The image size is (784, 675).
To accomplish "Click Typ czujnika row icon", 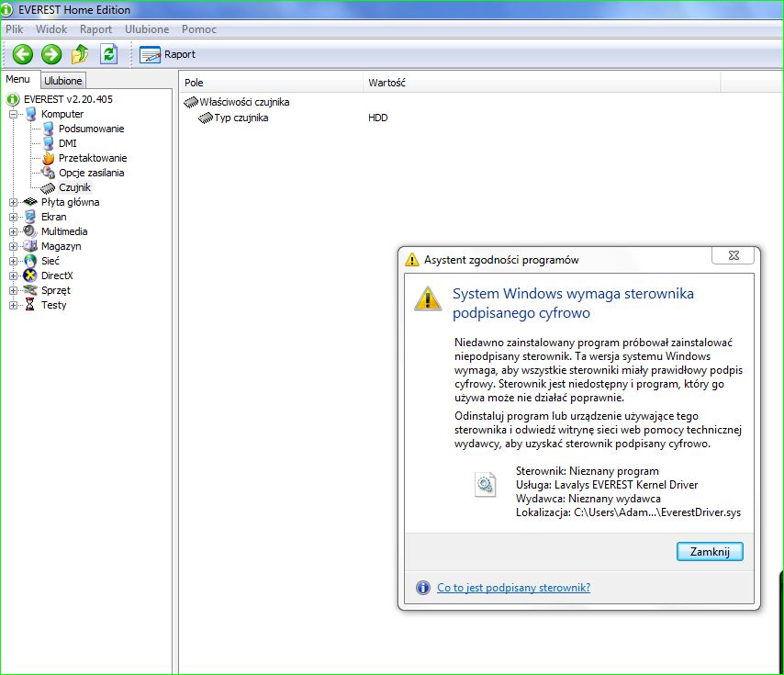I will pos(206,118).
